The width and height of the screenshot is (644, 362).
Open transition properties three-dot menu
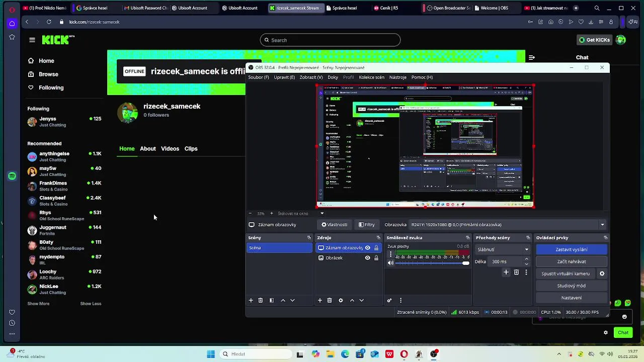coord(526,272)
